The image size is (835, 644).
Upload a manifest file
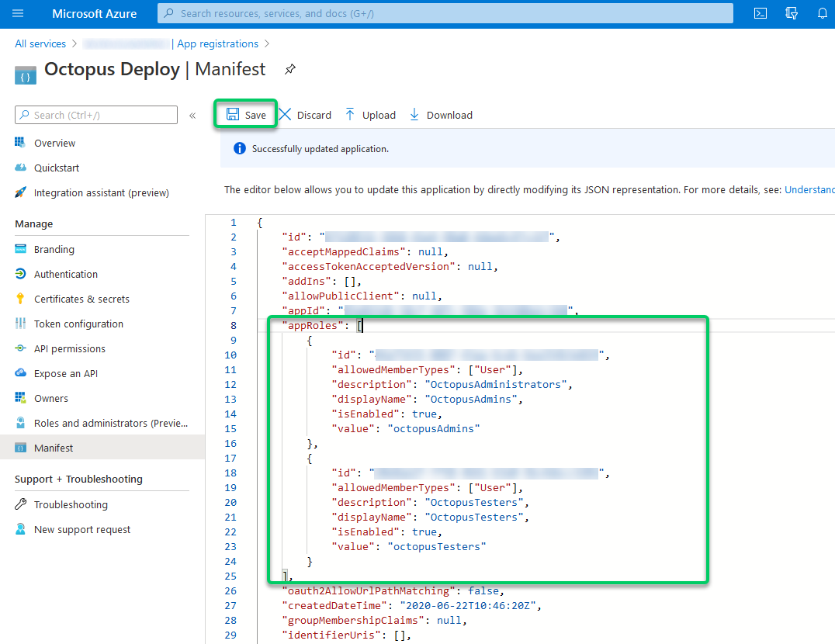pyautogui.click(x=370, y=114)
